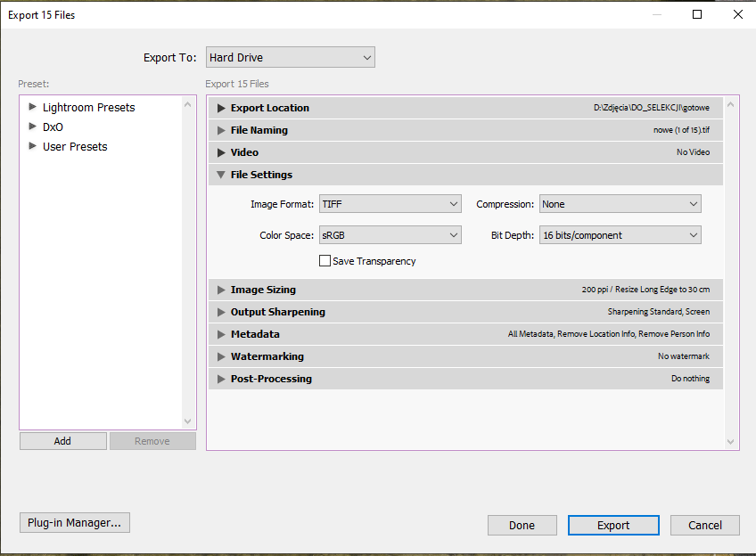Expand User Presets folder
Screen dimensions: 756x556
(33, 146)
